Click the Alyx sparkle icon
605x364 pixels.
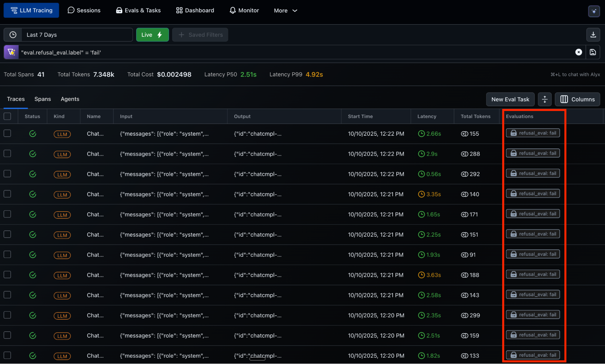click(x=594, y=11)
